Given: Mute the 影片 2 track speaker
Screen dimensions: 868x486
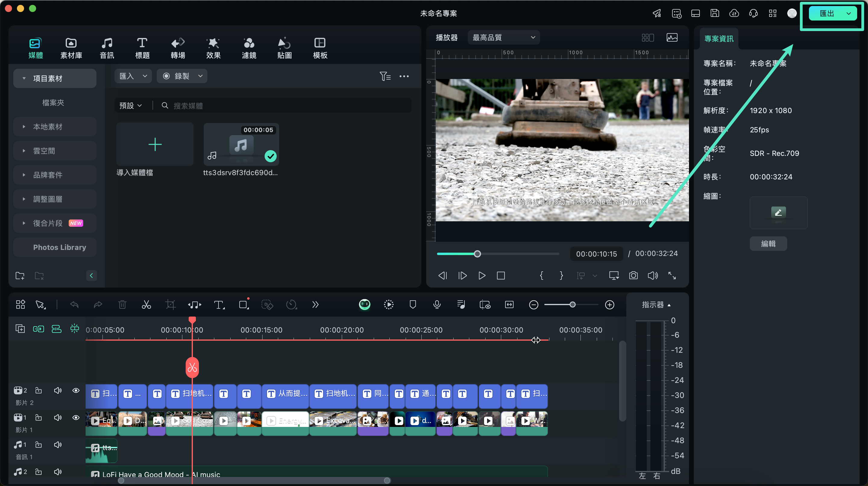Looking at the screenshot, I should 58,390.
